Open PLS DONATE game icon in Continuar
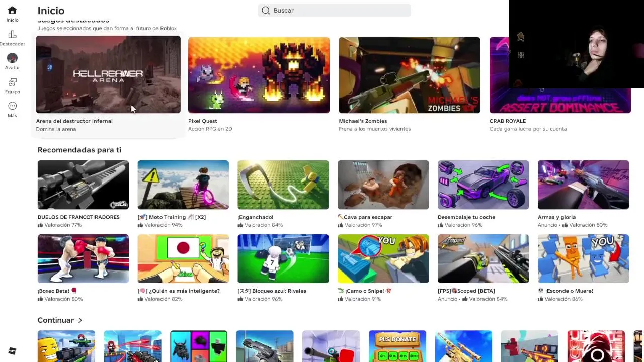Screen dimensions: 644x362 [397, 346]
